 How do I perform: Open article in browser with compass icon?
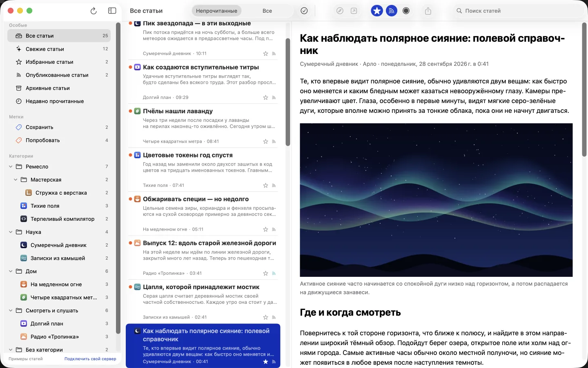pyautogui.click(x=340, y=11)
